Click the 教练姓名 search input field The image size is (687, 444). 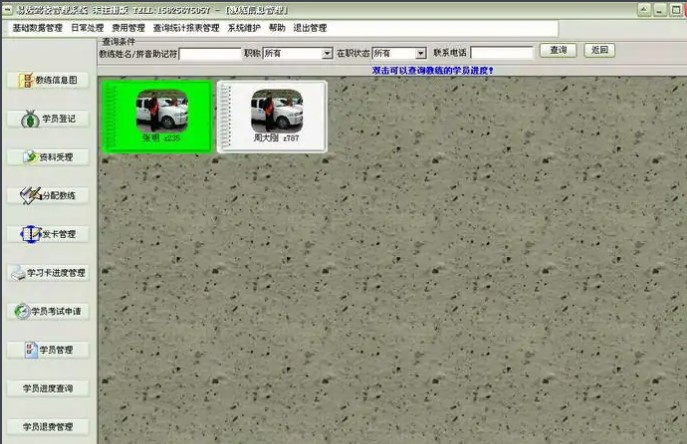[209, 53]
